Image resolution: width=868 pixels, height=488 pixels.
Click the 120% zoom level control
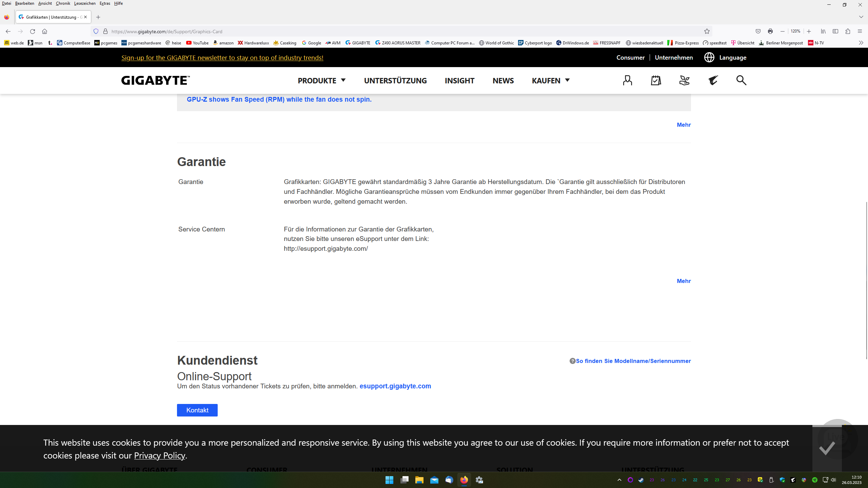(795, 31)
